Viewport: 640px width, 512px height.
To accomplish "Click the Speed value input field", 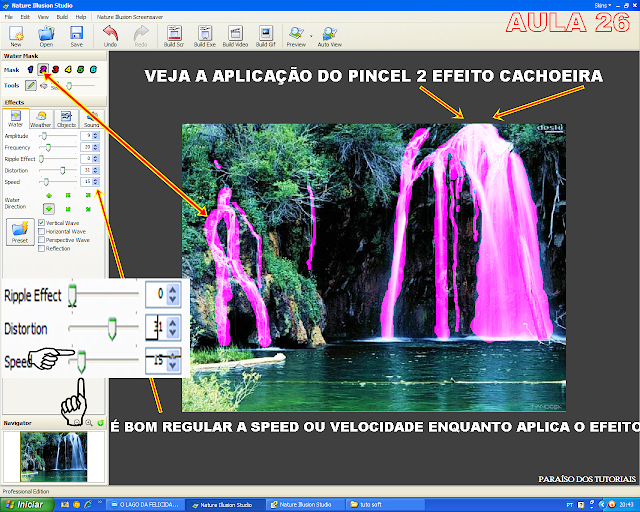I will coord(86,182).
